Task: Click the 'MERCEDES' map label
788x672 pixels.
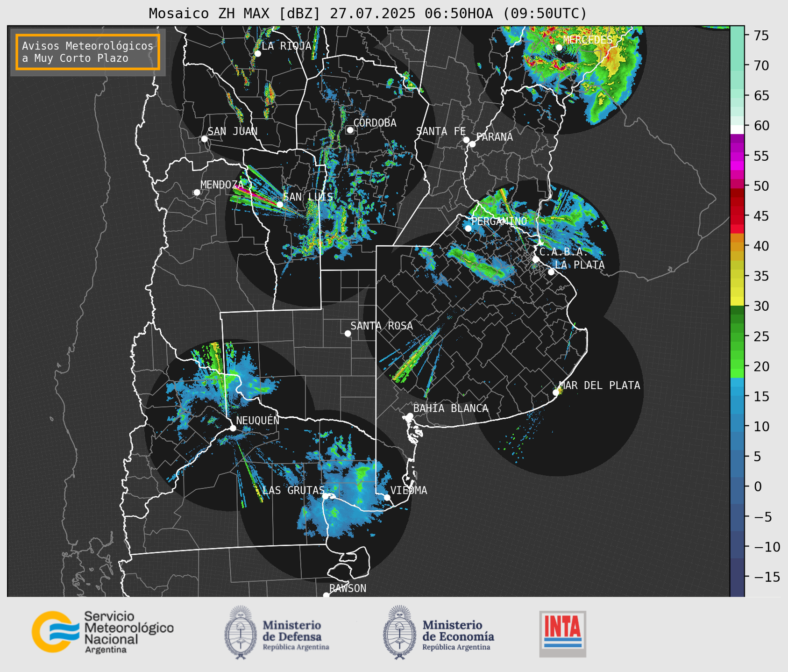Action: [x=588, y=40]
